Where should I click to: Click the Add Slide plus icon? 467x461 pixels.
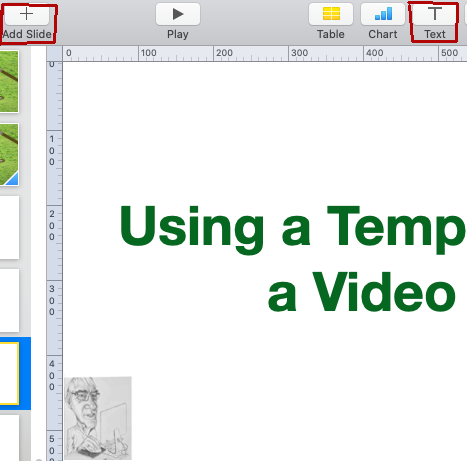27,14
